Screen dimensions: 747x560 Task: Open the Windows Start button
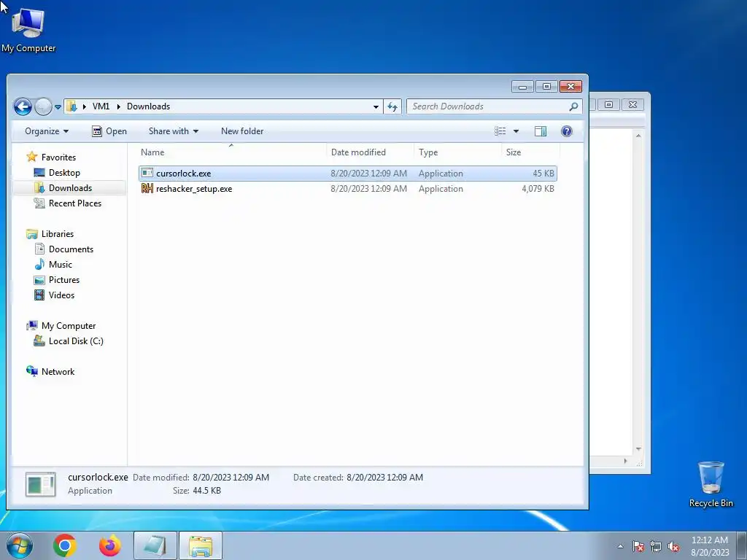[x=20, y=545]
